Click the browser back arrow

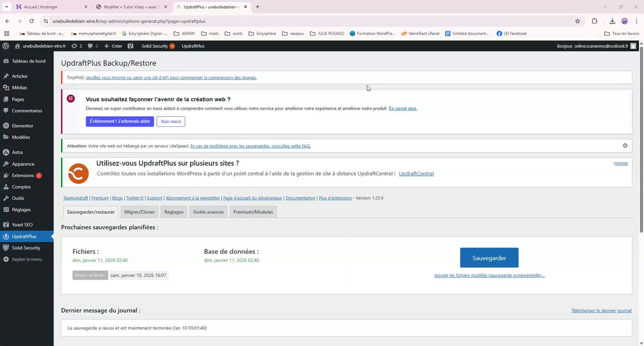click(7, 21)
